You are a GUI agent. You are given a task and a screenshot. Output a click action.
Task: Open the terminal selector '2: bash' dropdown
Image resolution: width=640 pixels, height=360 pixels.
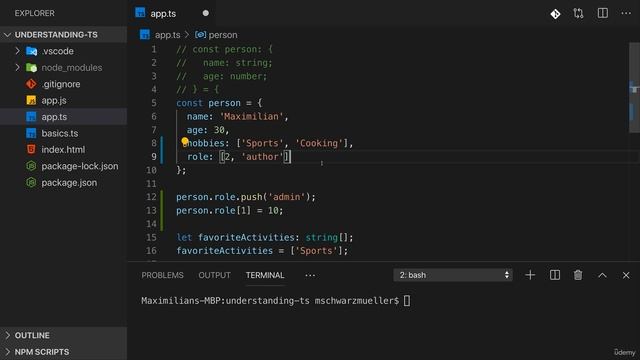453,275
